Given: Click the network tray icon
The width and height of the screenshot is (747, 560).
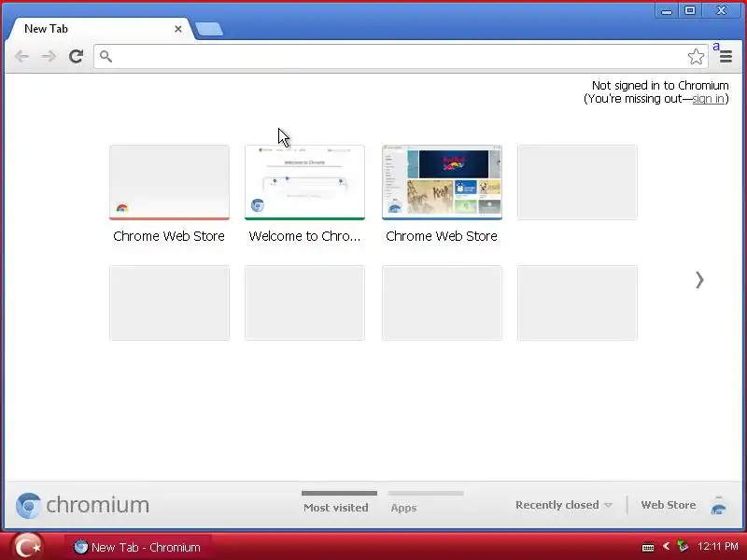Looking at the screenshot, I should tap(683, 546).
